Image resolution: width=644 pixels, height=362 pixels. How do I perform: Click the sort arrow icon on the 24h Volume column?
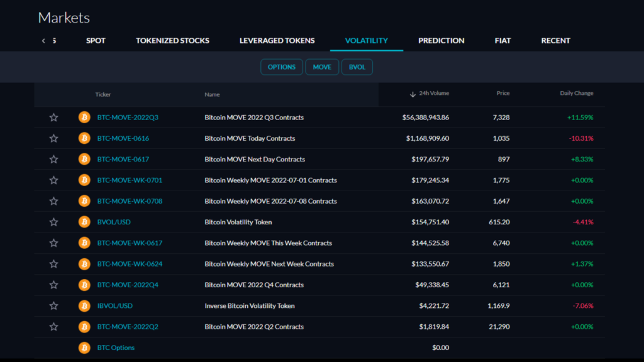click(x=411, y=94)
